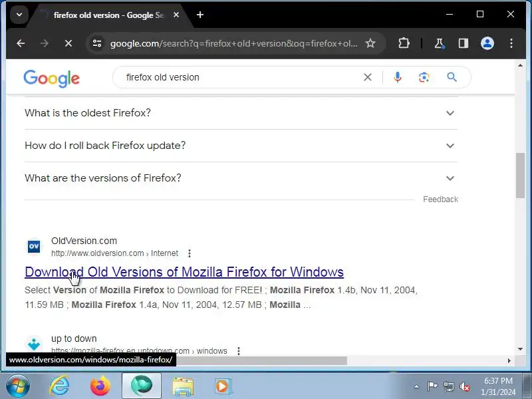
Task: Bookmark this page with the star
Action: tap(370, 43)
